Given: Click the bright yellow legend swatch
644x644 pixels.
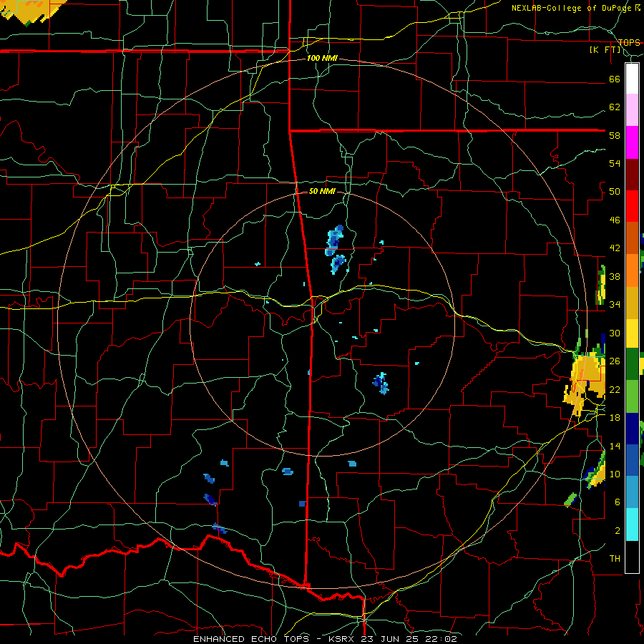Looking at the screenshot, I should tap(632, 333).
